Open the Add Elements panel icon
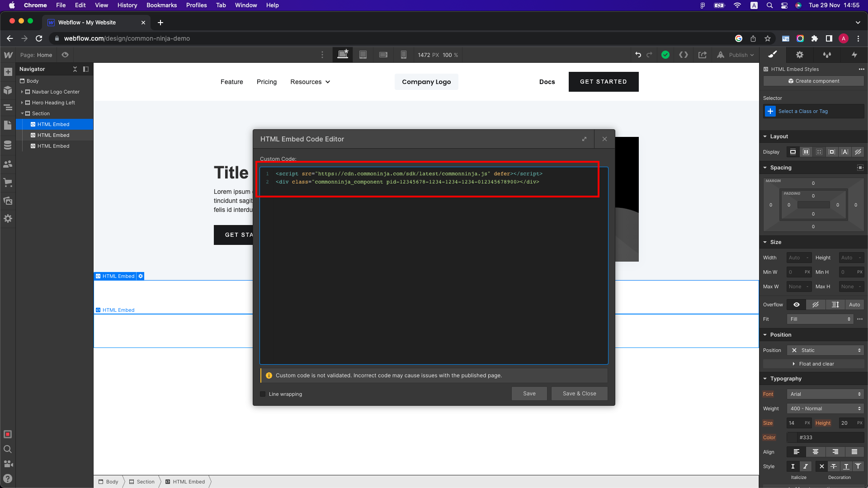This screenshot has width=868, height=488. click(x=8, y=72)
